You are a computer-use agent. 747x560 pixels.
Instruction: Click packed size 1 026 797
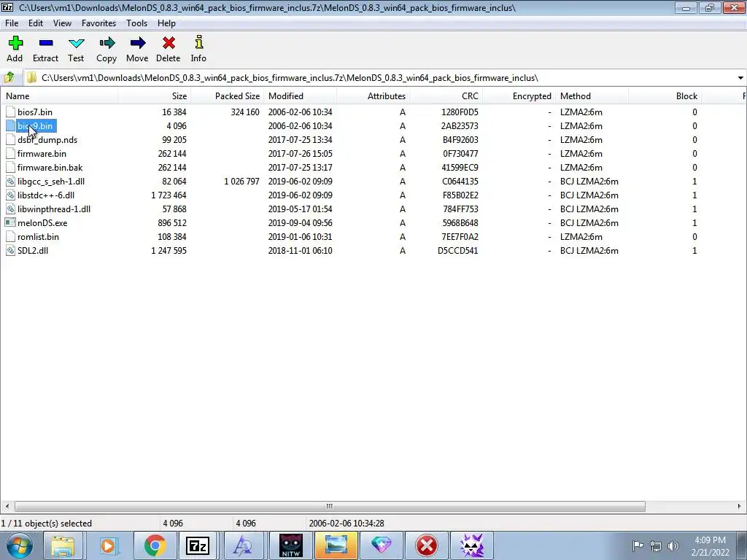coord(241,182)
